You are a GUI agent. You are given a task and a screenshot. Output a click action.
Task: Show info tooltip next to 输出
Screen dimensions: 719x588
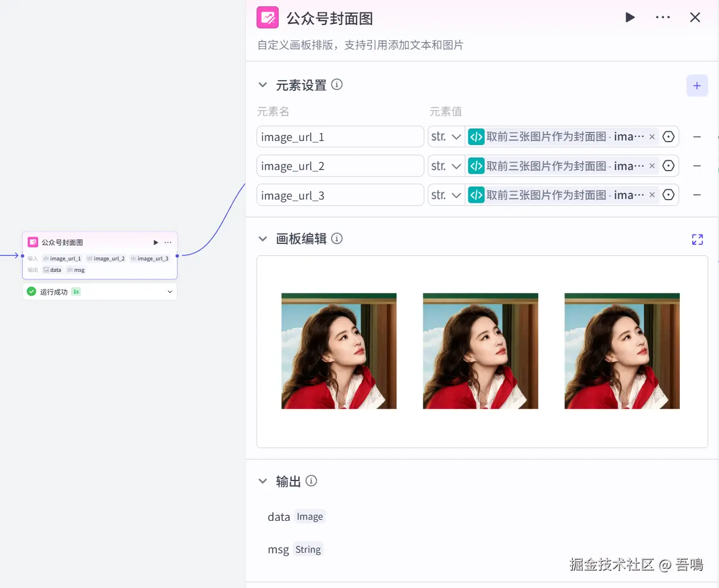point(311,481)
